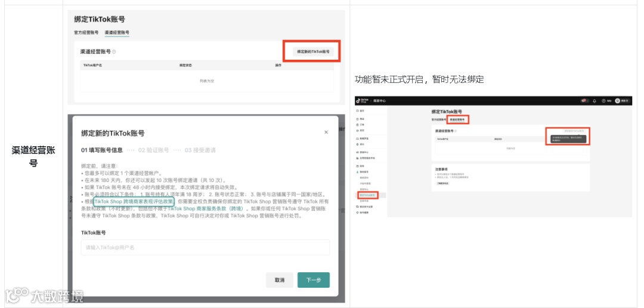Click the small outlined button under 注意事项 in the Seller Center screenshot
This screenshot has width=644, height=308.
tap(442, 183)
